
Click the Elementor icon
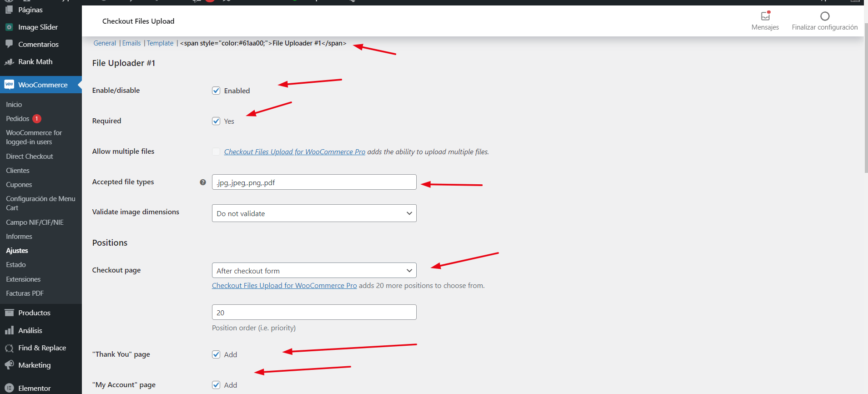tap(9, 388)
